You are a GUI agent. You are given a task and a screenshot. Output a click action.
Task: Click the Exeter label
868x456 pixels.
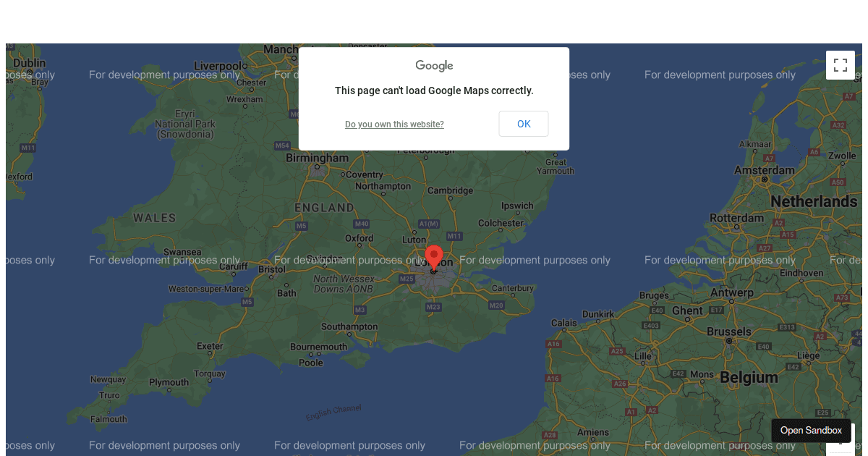tap(210, 346)
